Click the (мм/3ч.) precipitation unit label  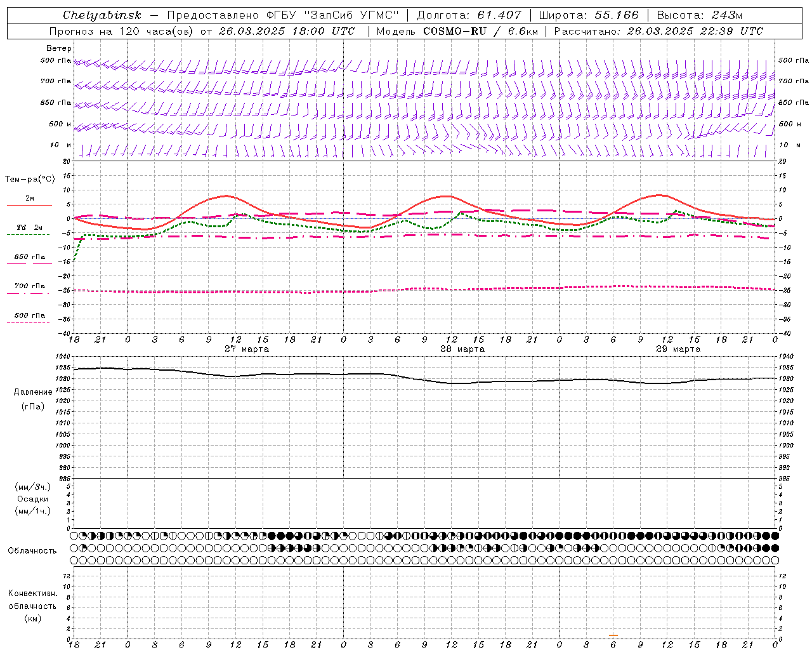(x=33, y=487)
